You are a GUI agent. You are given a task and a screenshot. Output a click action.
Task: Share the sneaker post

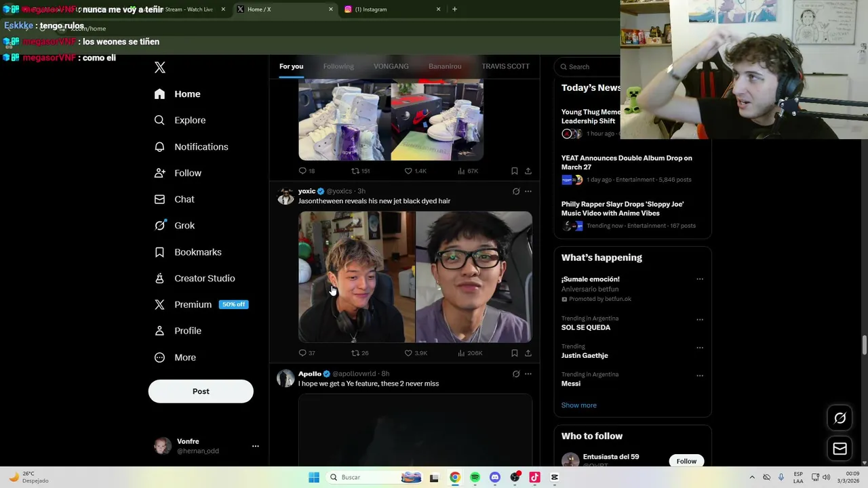[x=528, y=171]
